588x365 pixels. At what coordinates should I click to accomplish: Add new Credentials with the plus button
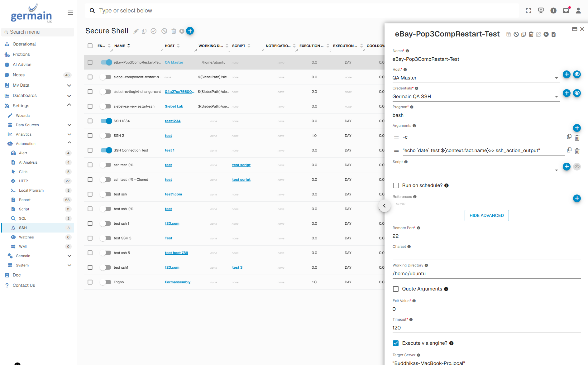566,93
